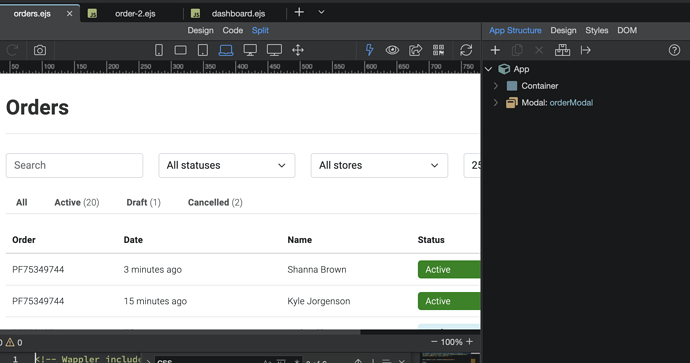
Task: Select the laptop device preview
Action: coord(226,50)
